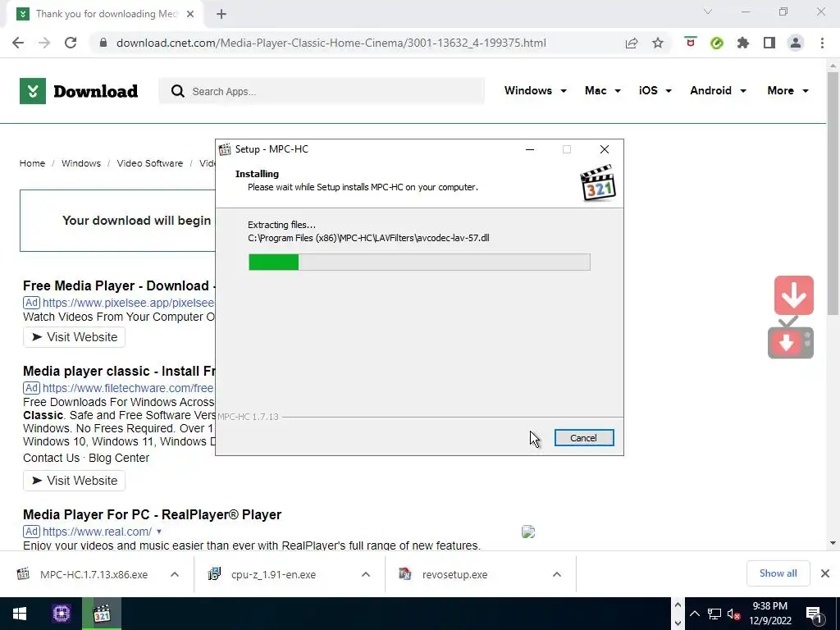Image resolution: width=840 pixels, height=630 pixels.
Task: Toggle the browser side panel icon
Action: [769, 43]
